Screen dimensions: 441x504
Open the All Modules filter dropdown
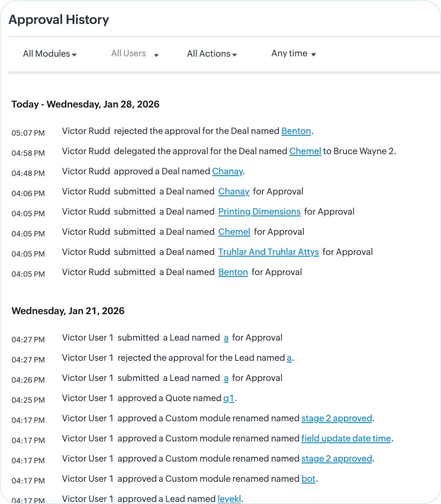tap(50, 54)
